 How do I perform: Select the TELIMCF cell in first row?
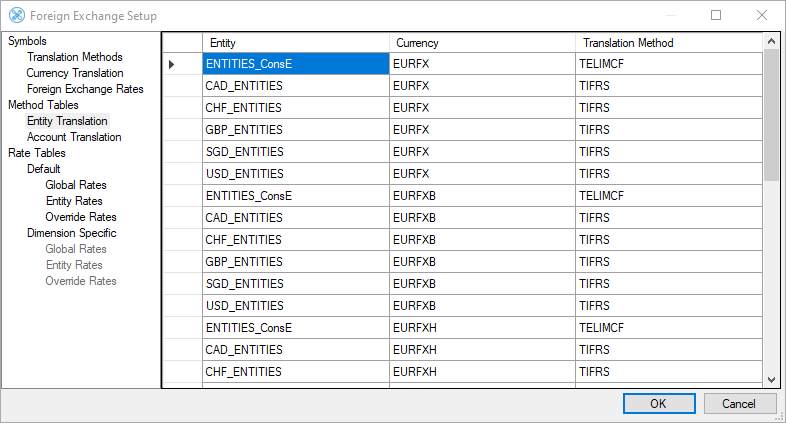tap(668, 64)
